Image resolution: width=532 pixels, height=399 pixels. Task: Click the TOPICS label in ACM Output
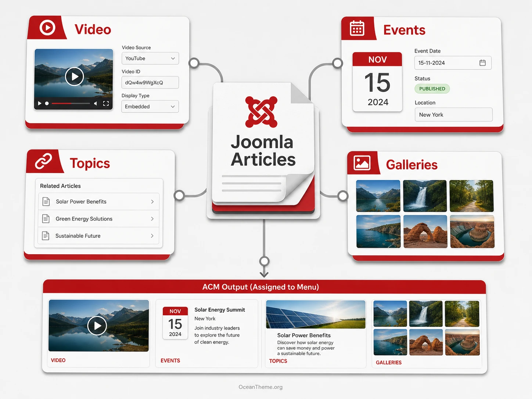click(278, 361)
